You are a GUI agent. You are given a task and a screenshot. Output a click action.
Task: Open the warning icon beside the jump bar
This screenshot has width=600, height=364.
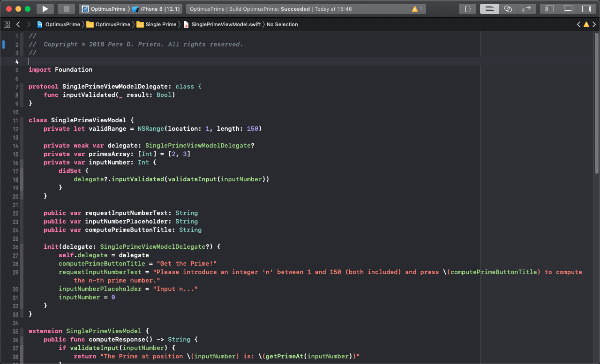pos(586,24)
